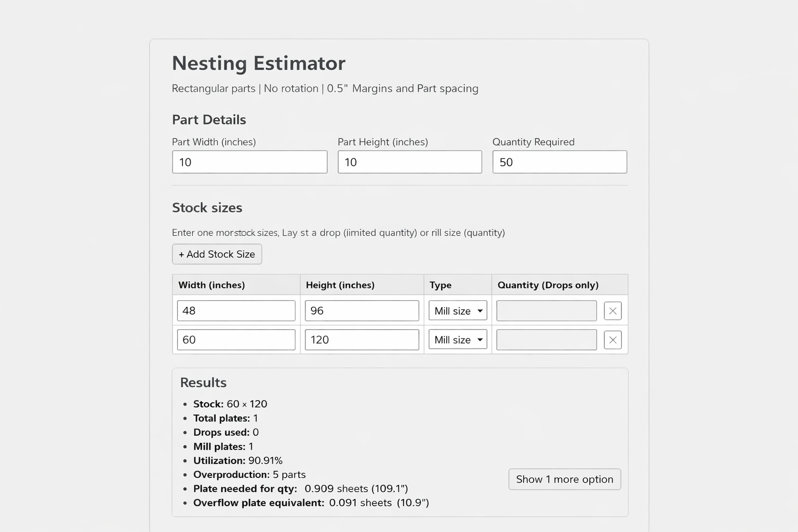798x532 pixels.
Task: Select the second Quantity (Drops only) field
Action: point(546,339)
